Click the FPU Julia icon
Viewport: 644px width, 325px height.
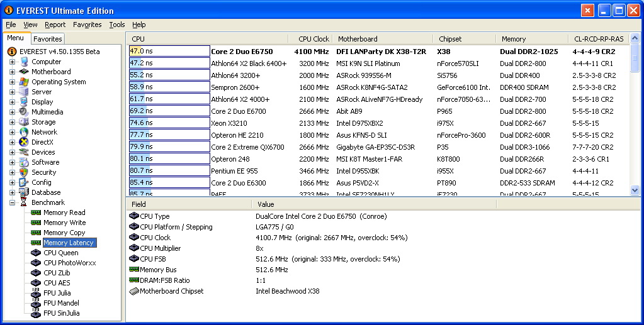36,292
